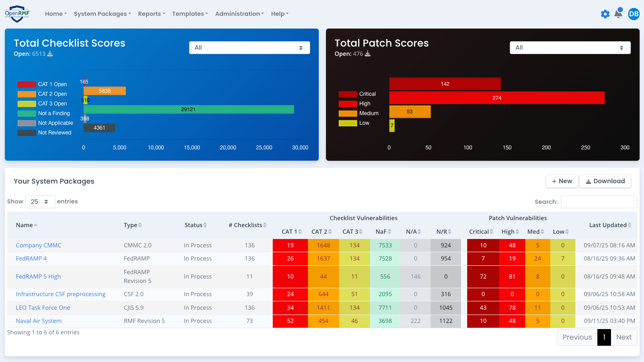This screenshot has height=362, width=644.
Task: Click the red High patch bar 274
Action: pos(497,98)
